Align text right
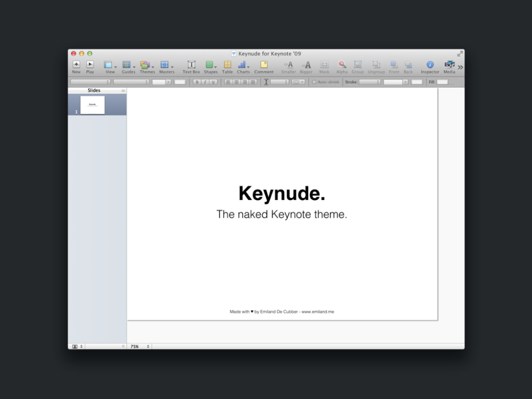 (x=245, y=82)
